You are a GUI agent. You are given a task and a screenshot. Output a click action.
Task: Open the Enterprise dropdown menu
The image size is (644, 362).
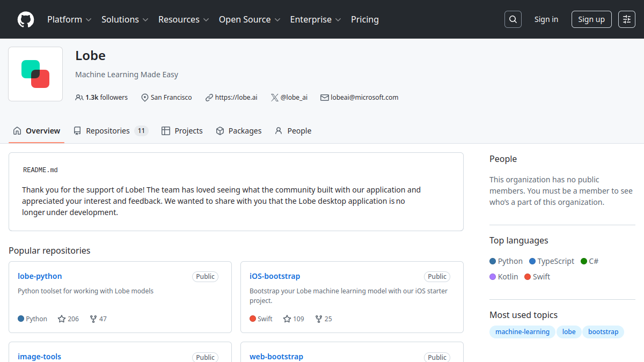[316, 19]
